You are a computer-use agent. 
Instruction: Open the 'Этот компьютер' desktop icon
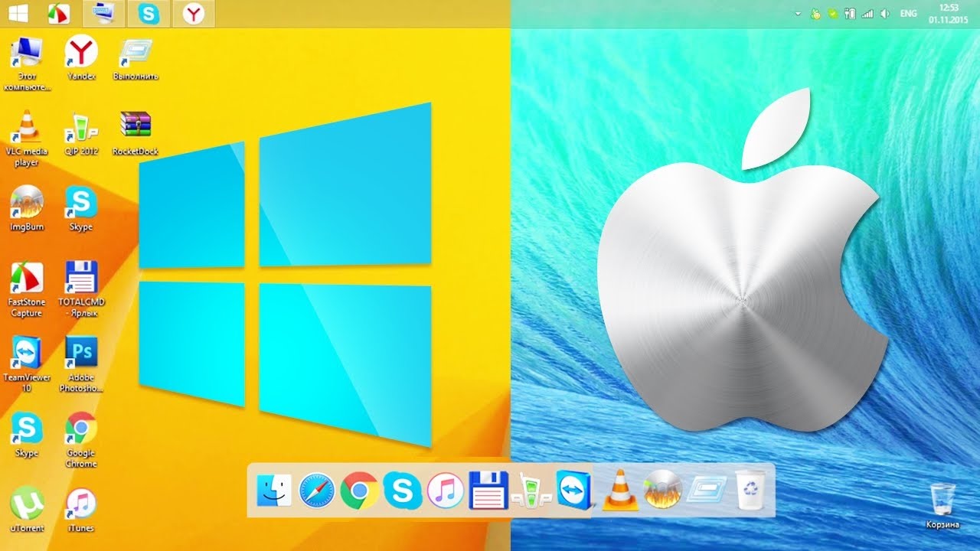coord(27,64)
